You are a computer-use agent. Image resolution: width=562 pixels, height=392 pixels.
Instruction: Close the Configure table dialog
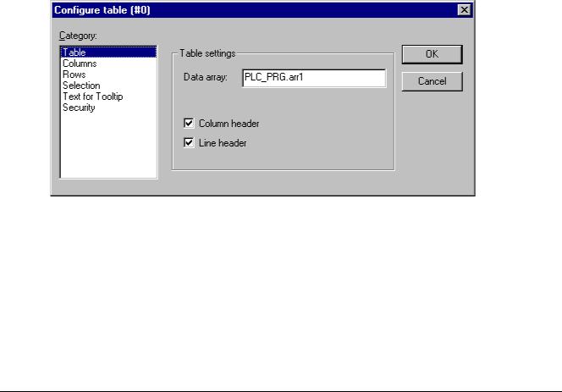tap(464, 9)
